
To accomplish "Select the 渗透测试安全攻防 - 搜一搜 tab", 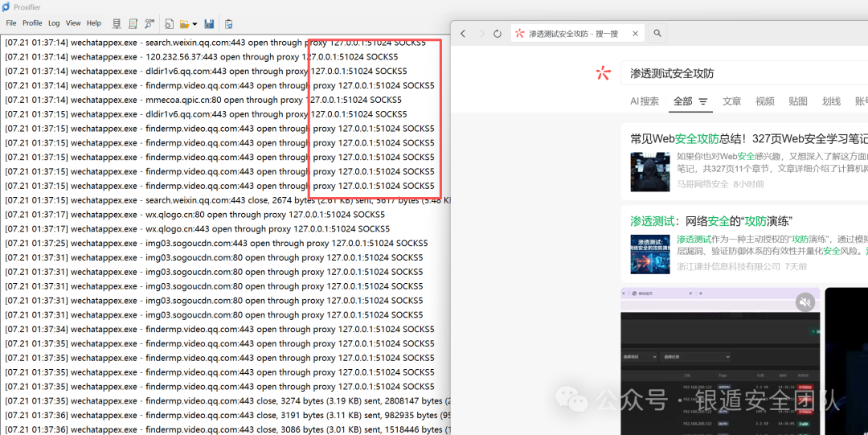I will (577, 34).
